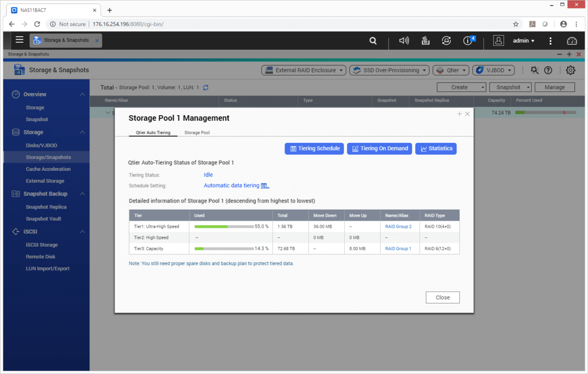Open a new browser tab
588x374 pixels.
[110, 10]
